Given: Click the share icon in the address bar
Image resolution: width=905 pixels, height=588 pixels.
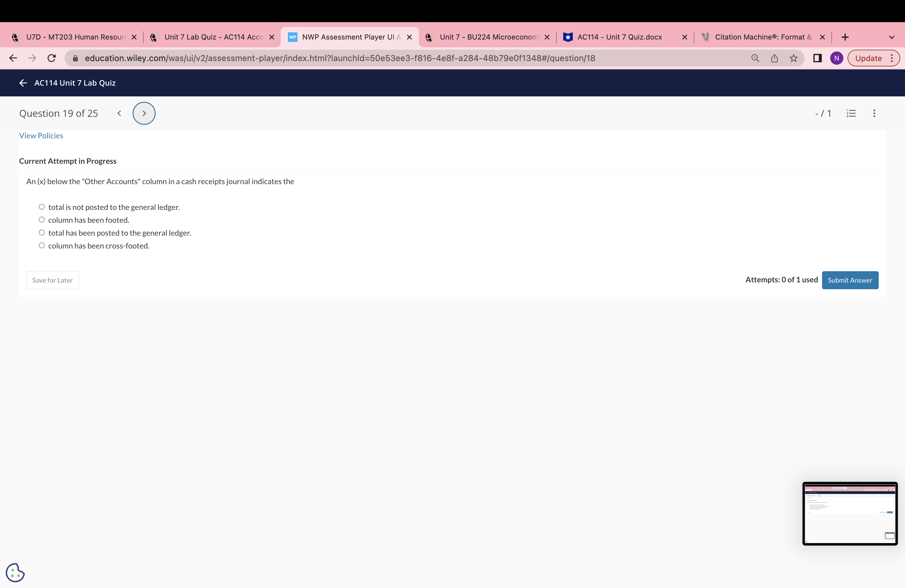Looking at the screenshot, I should [x=774, y=58].
